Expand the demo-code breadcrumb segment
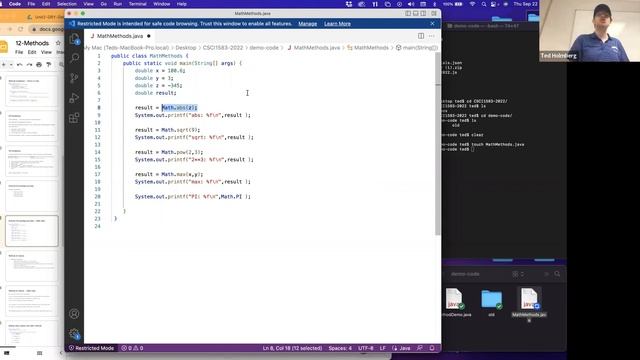640x360 pixels. [264, 48]
